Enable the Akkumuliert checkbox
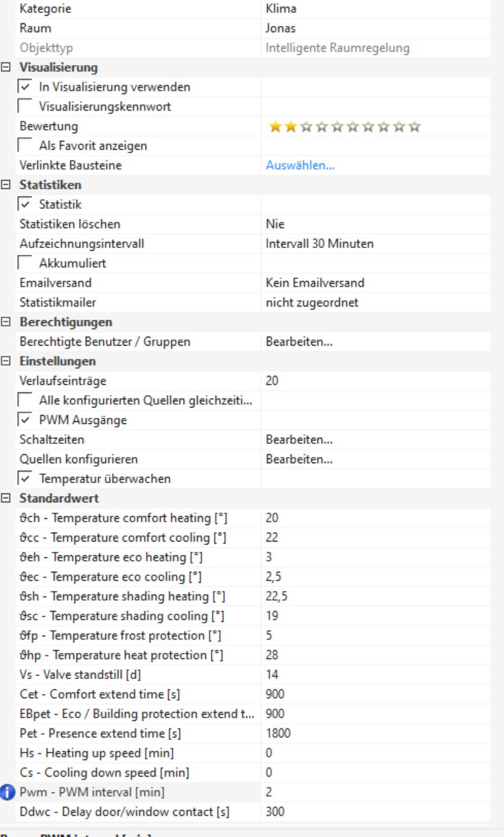 [25, 263]
